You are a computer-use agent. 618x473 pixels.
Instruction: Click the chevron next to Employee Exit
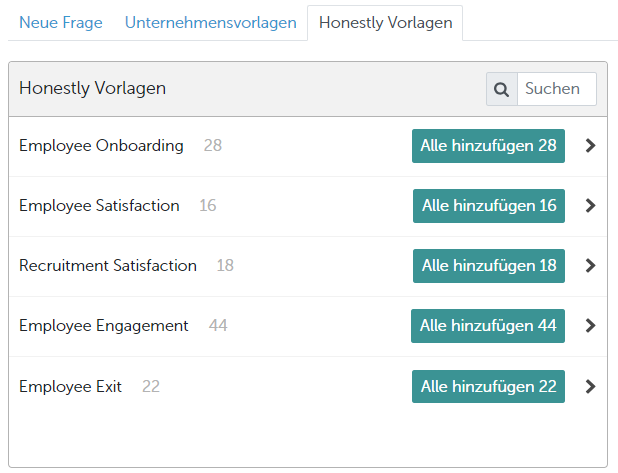tap(590, 386)
